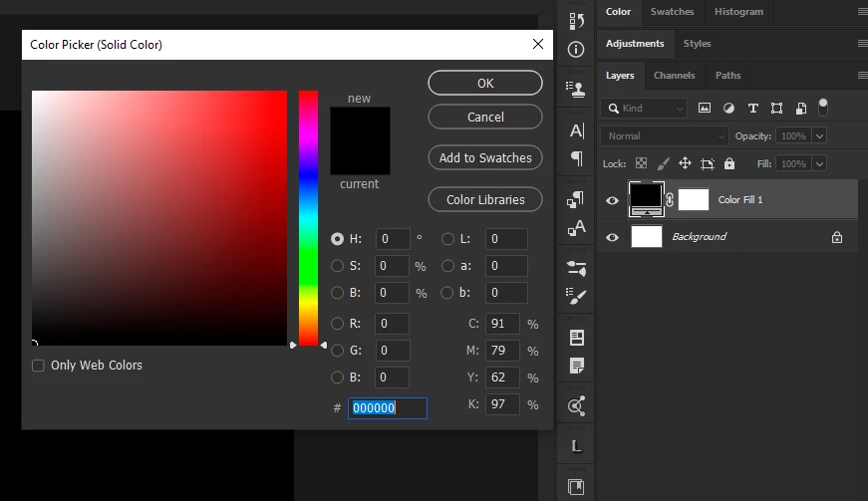The image size is (868, 501).
Task: Click Add to Swatches button
Action: pos(485,157)
